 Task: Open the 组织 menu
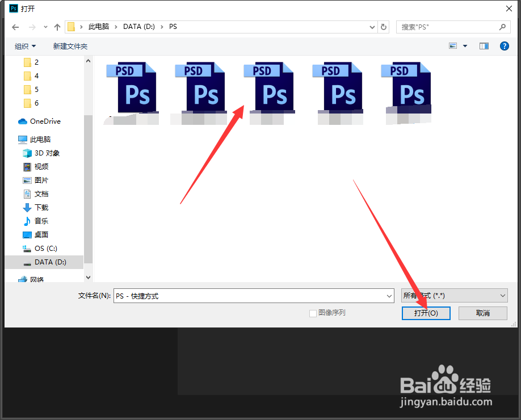pyautogui.click(x=25, y=46)
